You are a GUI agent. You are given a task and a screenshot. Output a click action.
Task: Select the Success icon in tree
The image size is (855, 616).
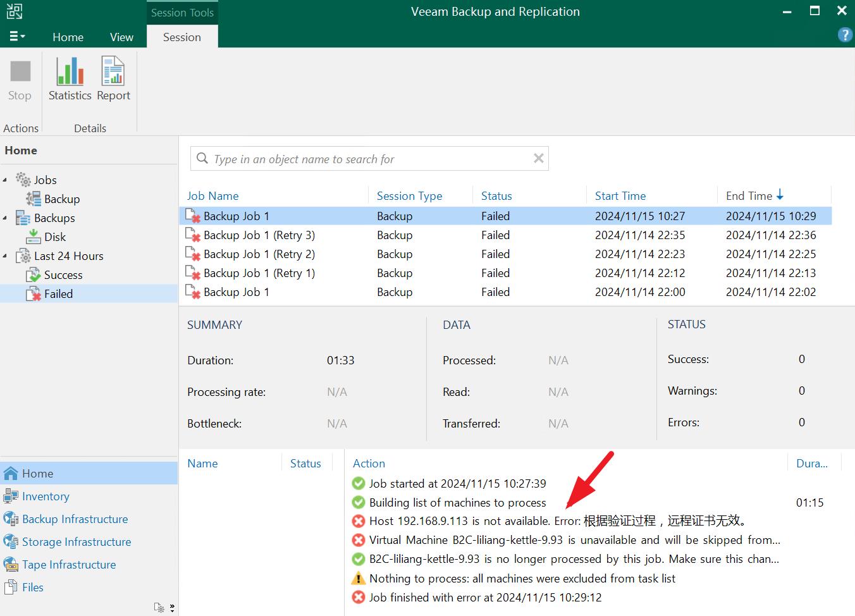click(34, 274)
